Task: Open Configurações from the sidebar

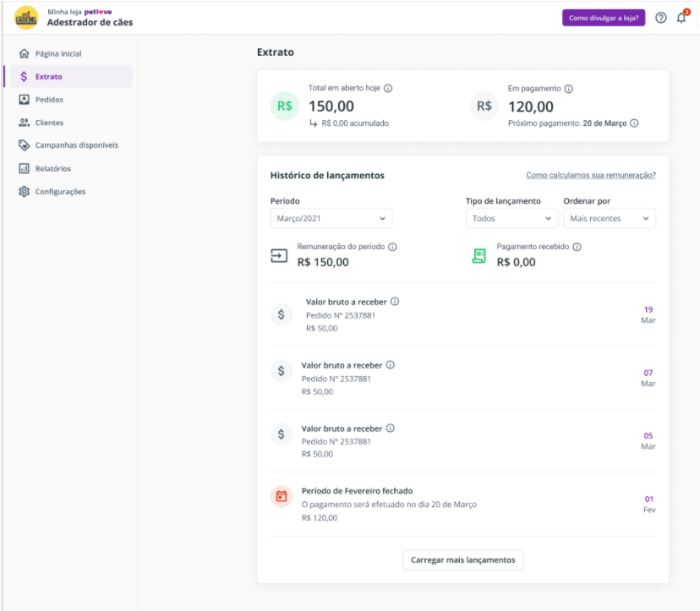Action: pyautogui.click(x=60, y=192)
